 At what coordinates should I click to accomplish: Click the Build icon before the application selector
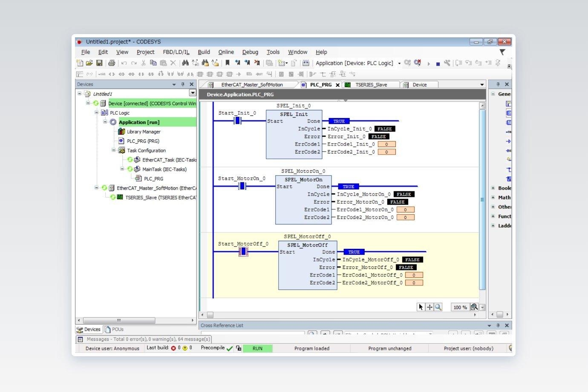point(306,63)
